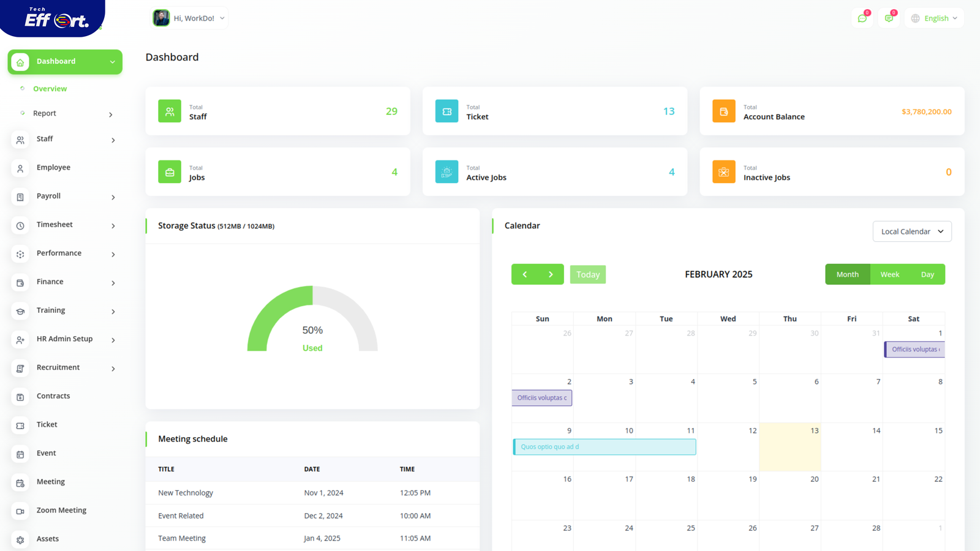Click the Contracts sidebar icon
The width and height of the screenshot is (980, 551).
[x=20, y=397]
